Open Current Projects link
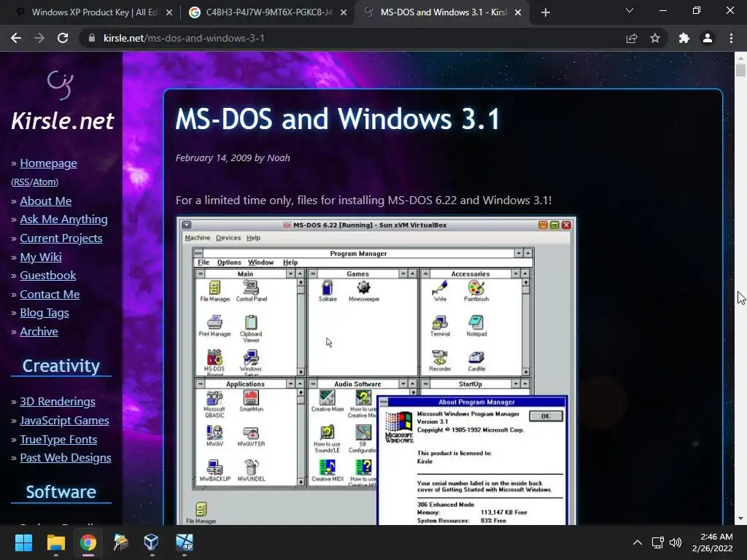The height and width of the screenshot is (560, 747). coord(61,238)
